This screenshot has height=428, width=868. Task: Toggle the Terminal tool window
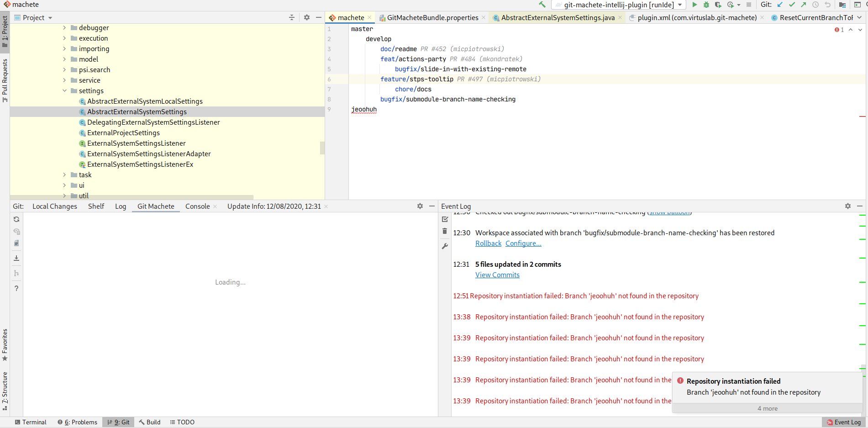click(x=30, y=422)
